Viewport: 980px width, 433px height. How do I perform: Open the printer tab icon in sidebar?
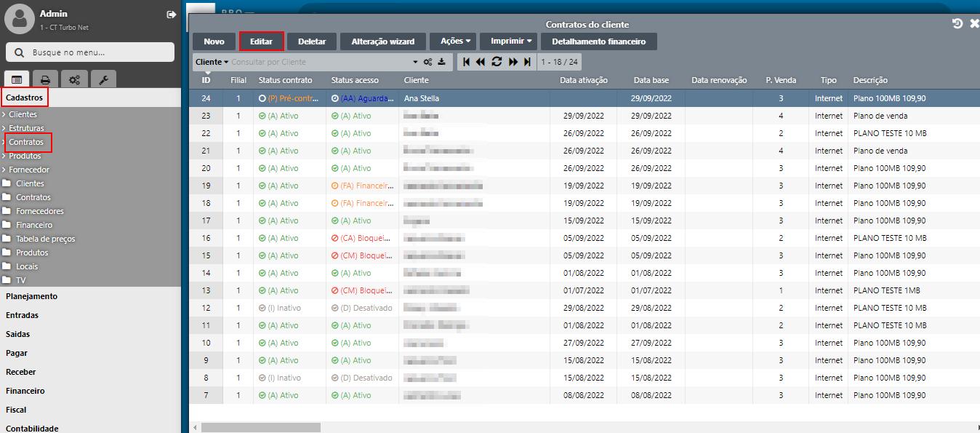[45, 79]
